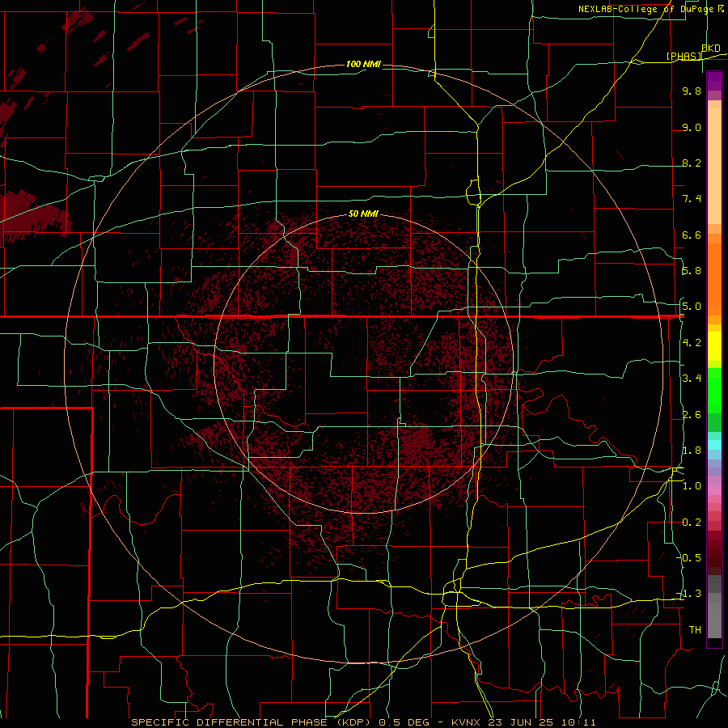The image size is (728, 728).
Task: Click "SPECIFIC DIFFERENTIAL PHASE" in bottom caption
Action: [230, 722]
